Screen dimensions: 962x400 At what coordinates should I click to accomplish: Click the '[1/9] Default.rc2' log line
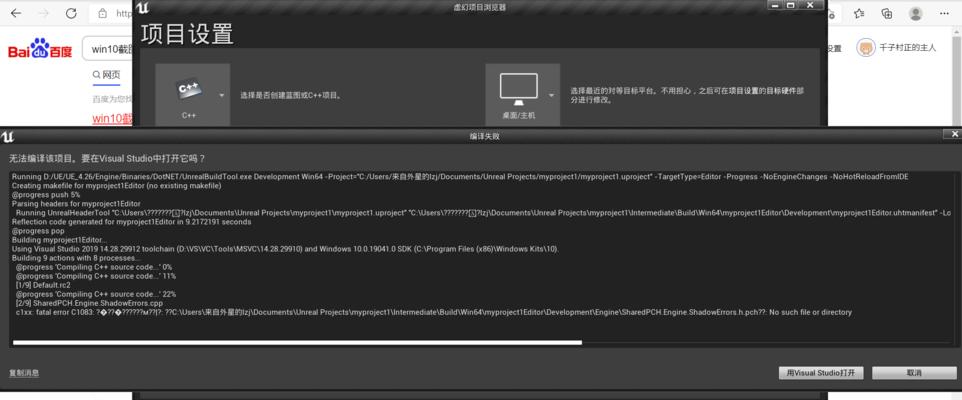43,285
